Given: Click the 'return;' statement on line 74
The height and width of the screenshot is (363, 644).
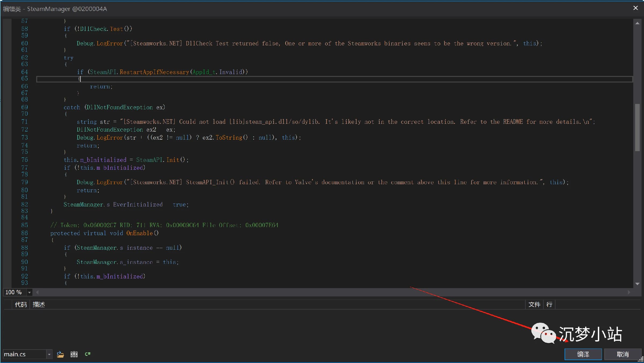Looking at the screenshot, I should coord(88,146).
